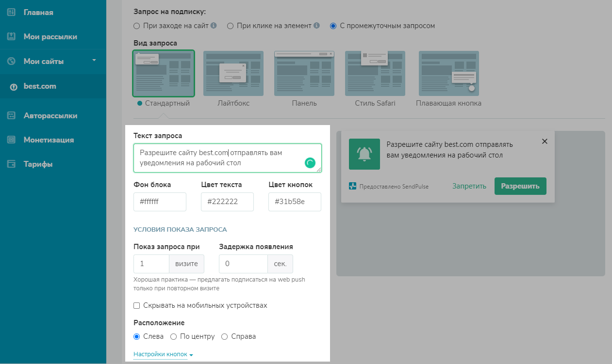Click the Запретить link in preview
This screenshot has height=364, width=612.
(469, 186)
